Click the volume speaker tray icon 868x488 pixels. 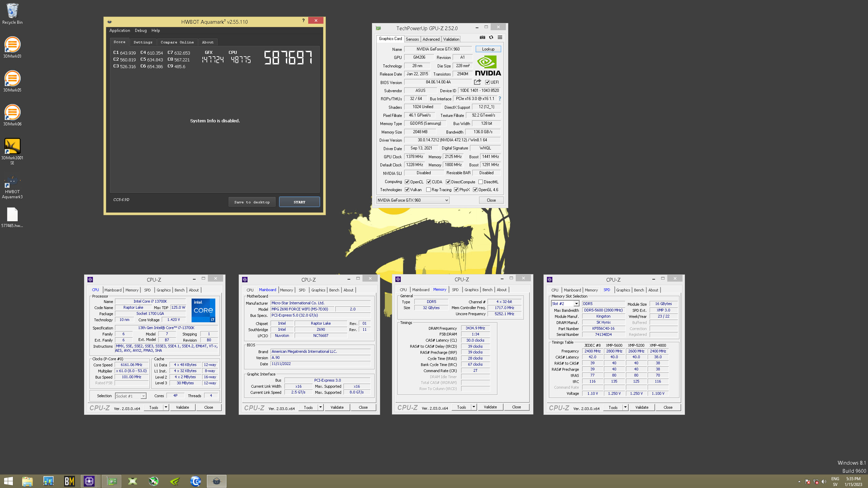(x=824, y=482)
